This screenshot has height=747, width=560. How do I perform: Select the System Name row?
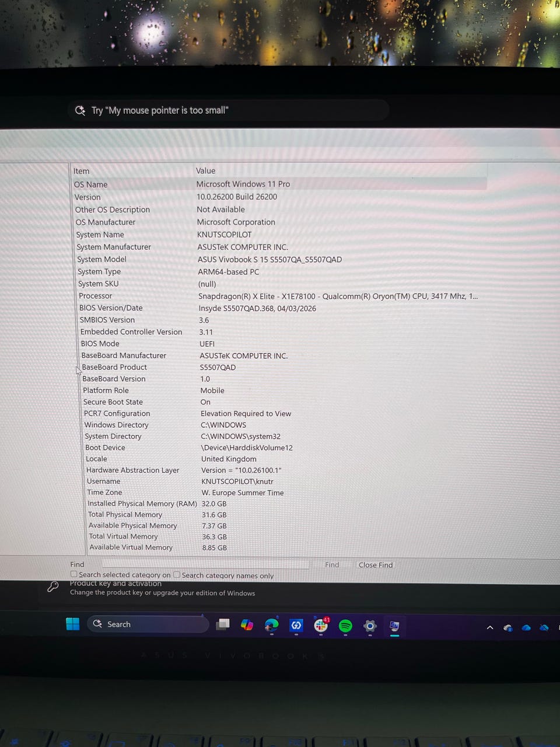click(x=282, y=235)
